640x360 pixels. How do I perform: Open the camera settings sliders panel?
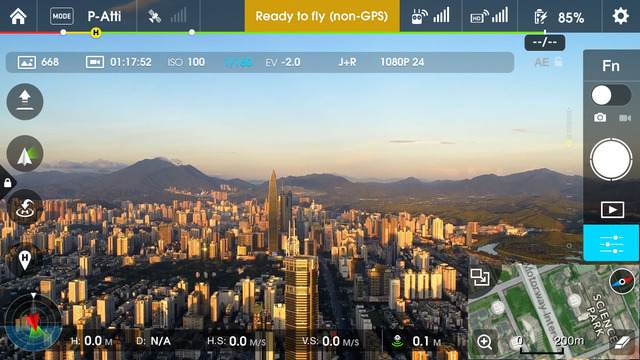click(x=611, y=243)
